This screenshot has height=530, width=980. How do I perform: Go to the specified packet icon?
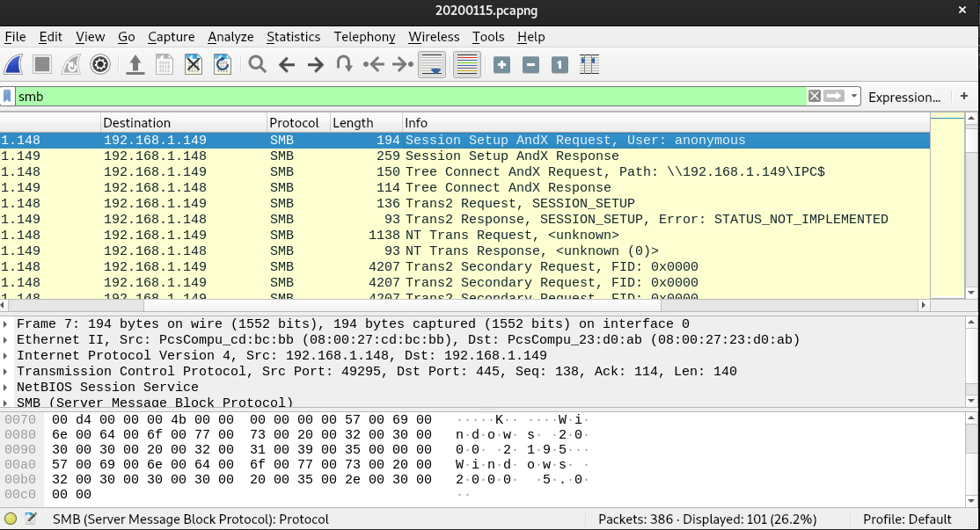click(345, 64)
